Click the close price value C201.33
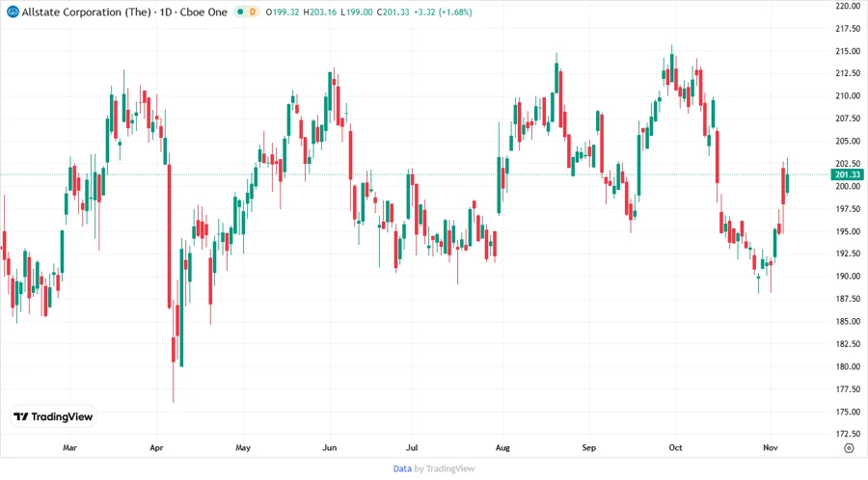Image resolution: width=868 pixels, height=480 pixels. [393, 13]
